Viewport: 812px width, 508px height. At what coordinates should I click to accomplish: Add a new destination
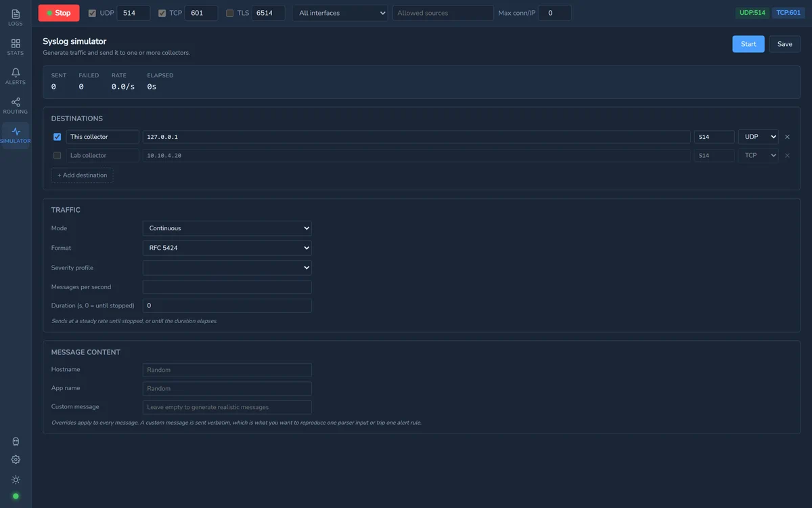[x=82, y=175]
